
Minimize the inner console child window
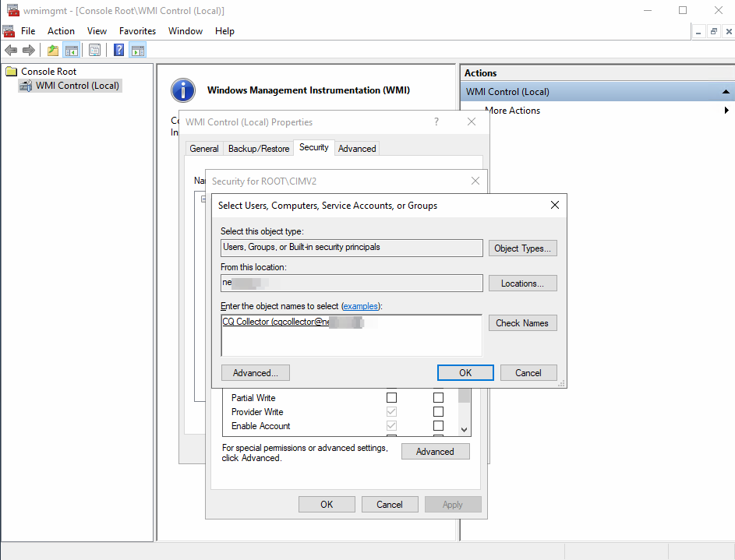point(698,31)
